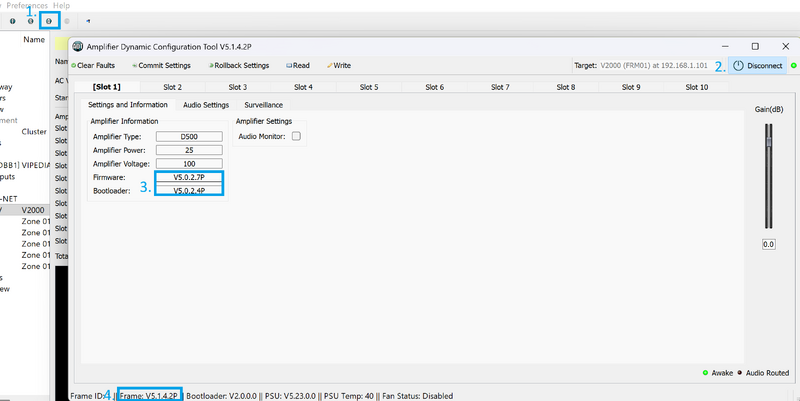This screenshot has width=800, height=401.
Task: Select V2000 in the background tree
Action: click(33, 210)
